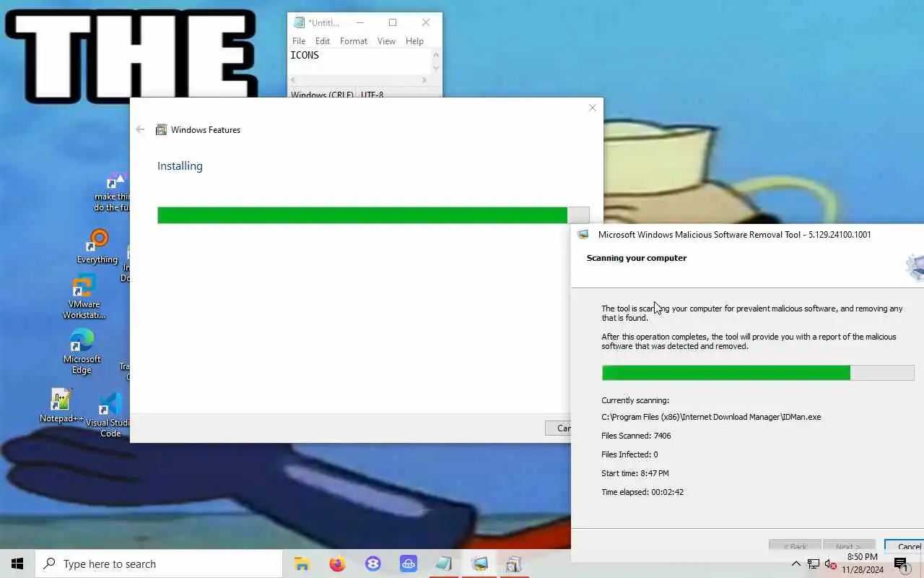Open the notification center icon
The height and width of the screenshot is (578, 924).
coord(900,564)
